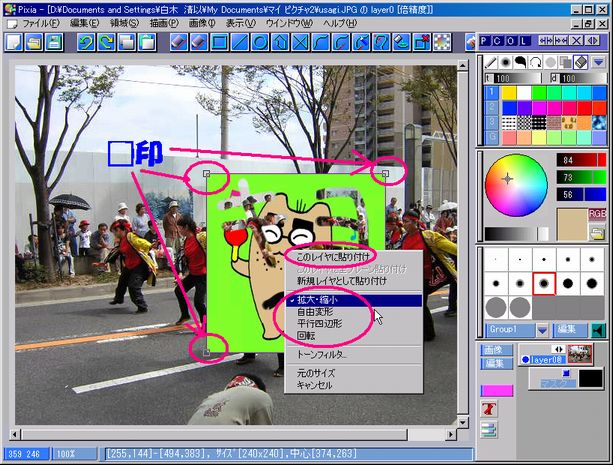The width and height of the screenshot is (613, 465).
Task: Pick a hue on the color wheel
Action: 516,185
